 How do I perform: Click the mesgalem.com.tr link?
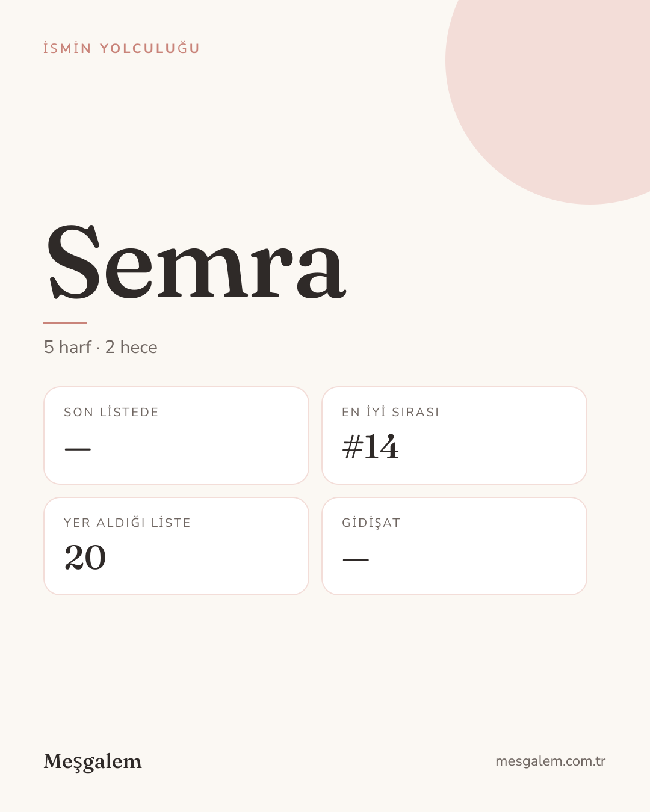click(550, 761)
